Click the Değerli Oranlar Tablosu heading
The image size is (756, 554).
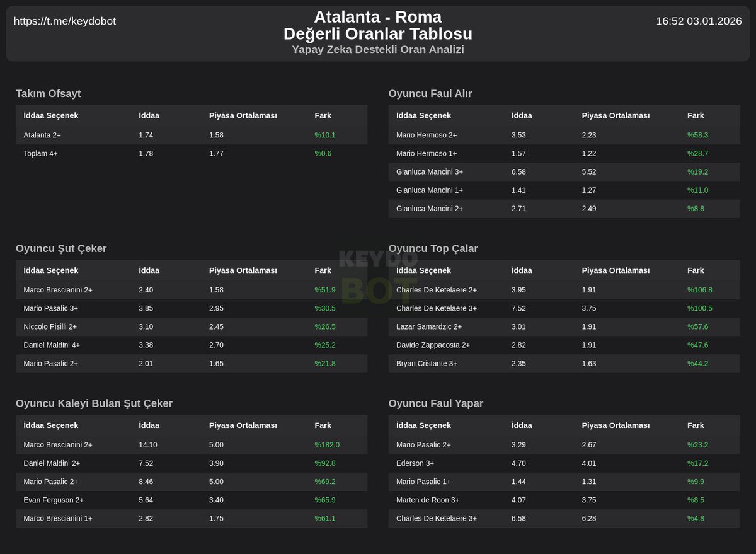pos(378,33)
